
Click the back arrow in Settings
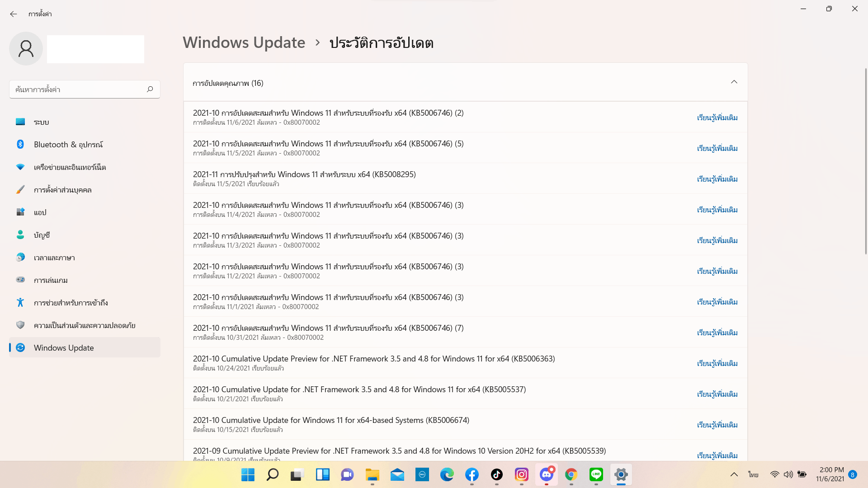pyautogui.click(x=14, y=14)
